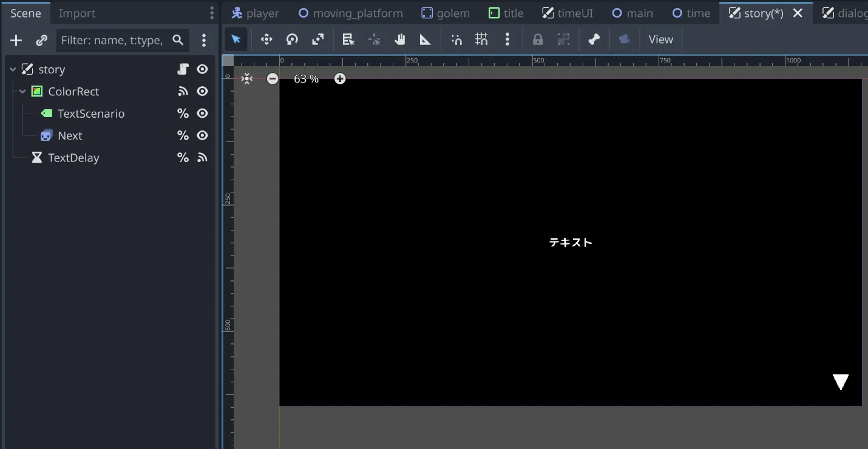Open the View dropdown menu
The height and width of the screenshot is (449, 868).
(x=660, y=39)
